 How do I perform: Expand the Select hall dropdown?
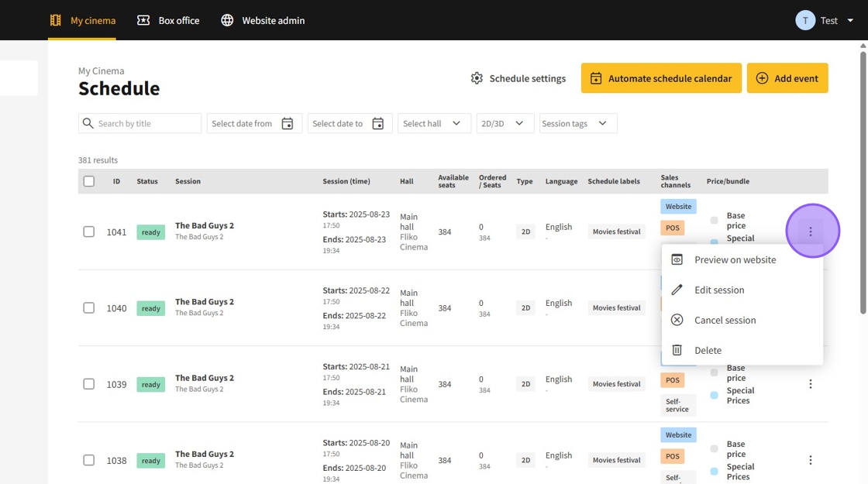coord(434,124)
